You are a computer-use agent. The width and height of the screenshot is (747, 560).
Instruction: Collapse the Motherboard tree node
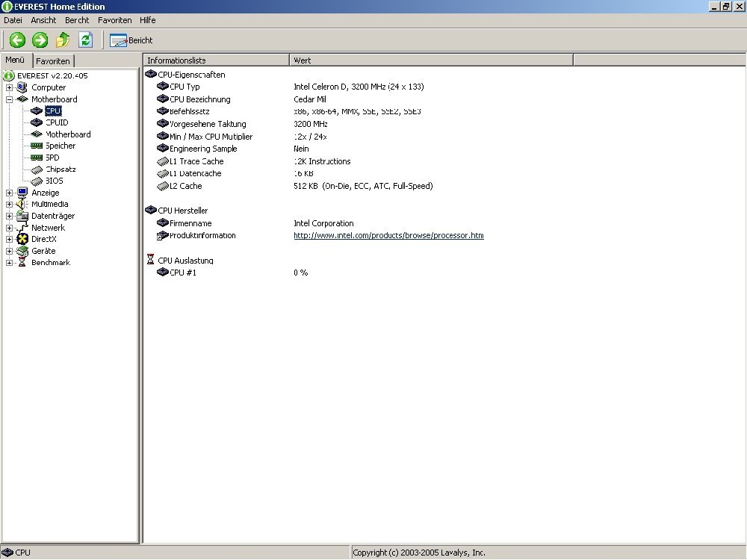9,99
